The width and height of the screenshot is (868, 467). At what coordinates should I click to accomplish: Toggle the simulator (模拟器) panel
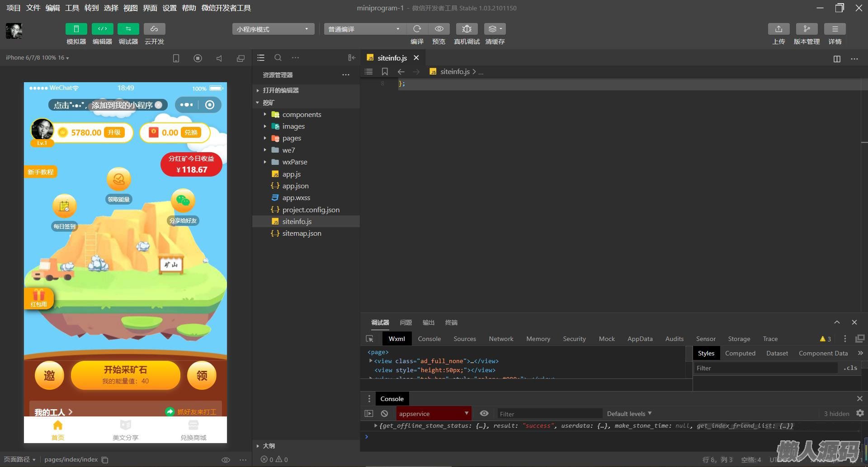[x=76, y=29]
